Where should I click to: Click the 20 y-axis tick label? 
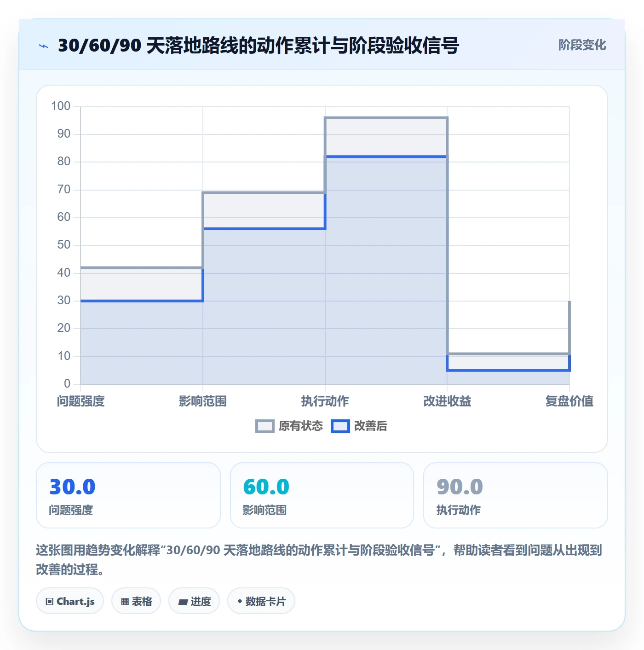click(64, 328)
